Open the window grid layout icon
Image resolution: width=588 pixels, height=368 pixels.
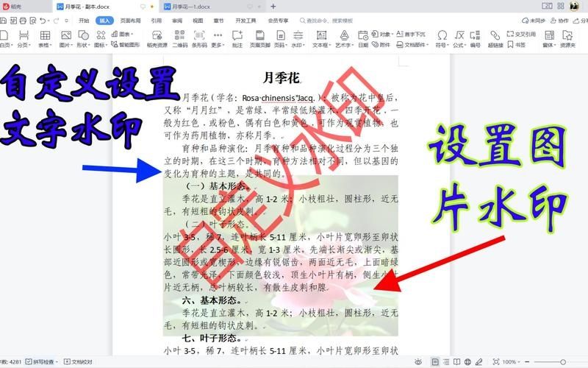tap(561, 6)
